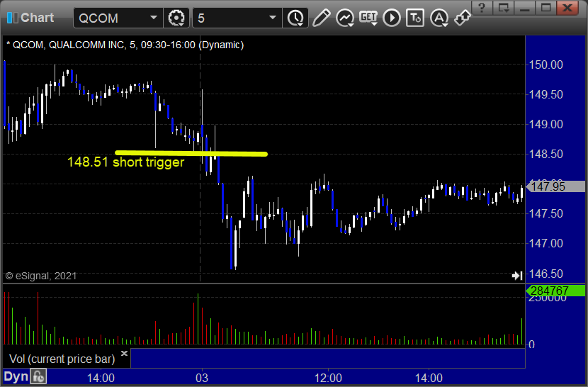The image size is (588, 387).
Task: Click the pop-out window button
Action: pos(503,8)
